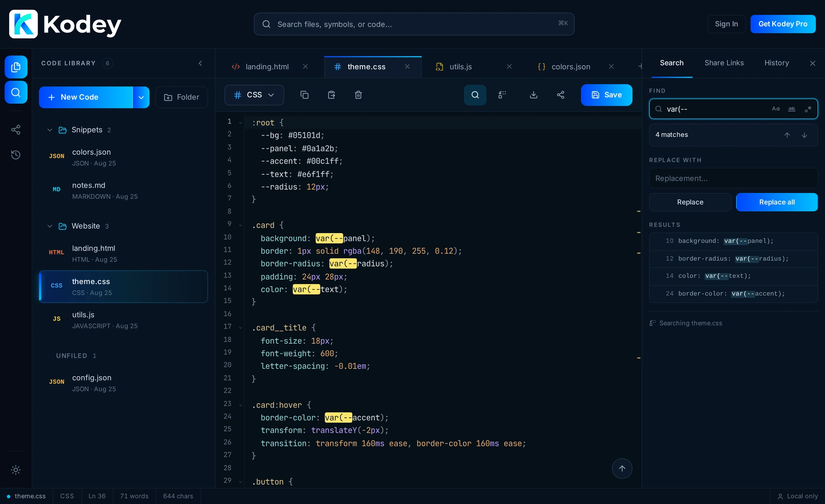Click the Replacement input field

click(x=733, y=178)
